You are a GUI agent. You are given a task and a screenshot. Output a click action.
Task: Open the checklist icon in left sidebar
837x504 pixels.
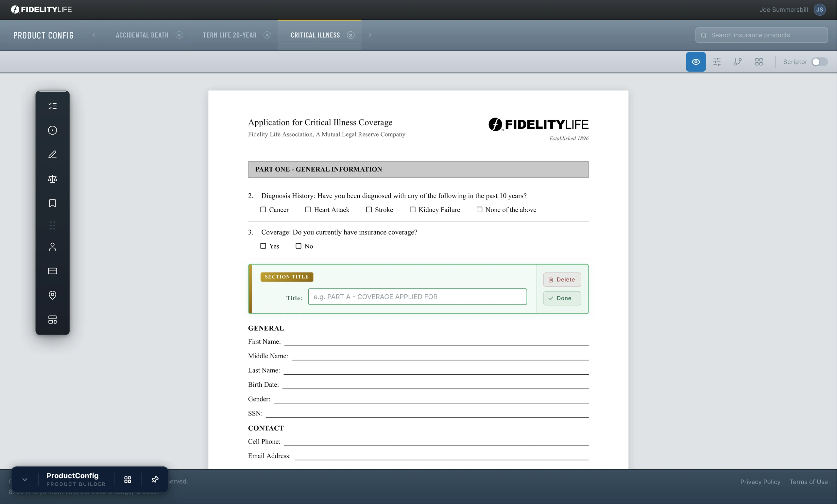pyautogui.click(x=52, y=106)
